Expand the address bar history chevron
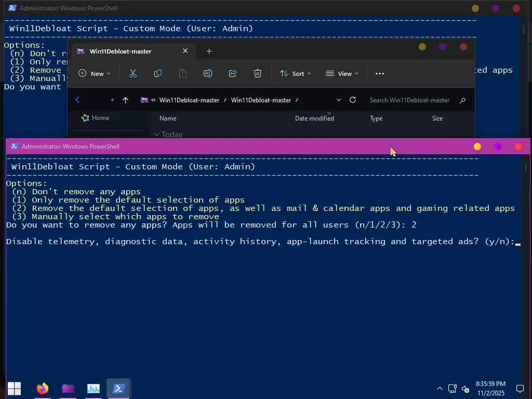Viewport: 532px width, 399px height. pos(339,100)
